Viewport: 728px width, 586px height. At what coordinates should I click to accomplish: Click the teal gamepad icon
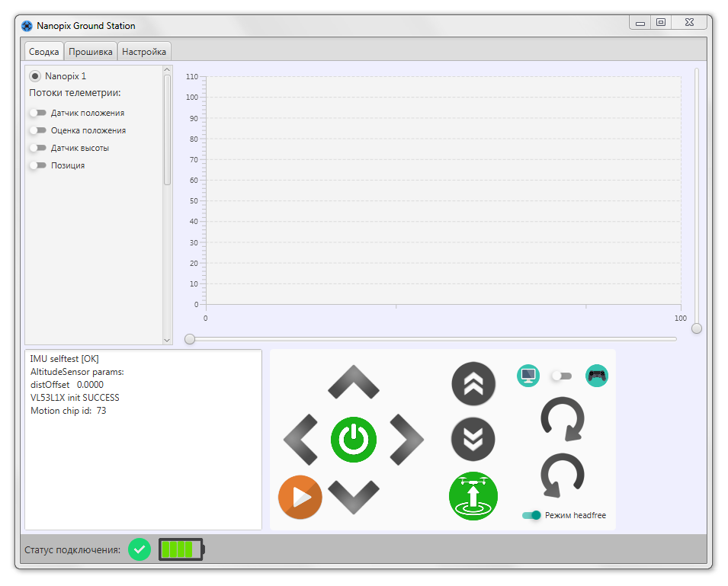pos(597,376)
